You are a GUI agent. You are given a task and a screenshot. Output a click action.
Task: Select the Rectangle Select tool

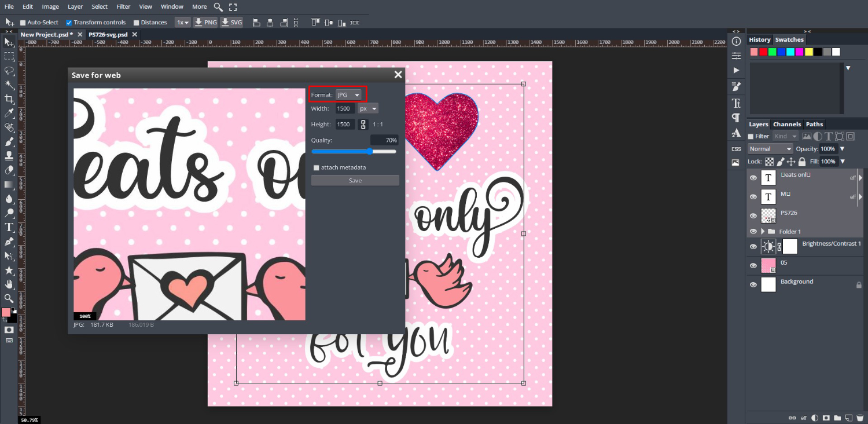(9, 56)
